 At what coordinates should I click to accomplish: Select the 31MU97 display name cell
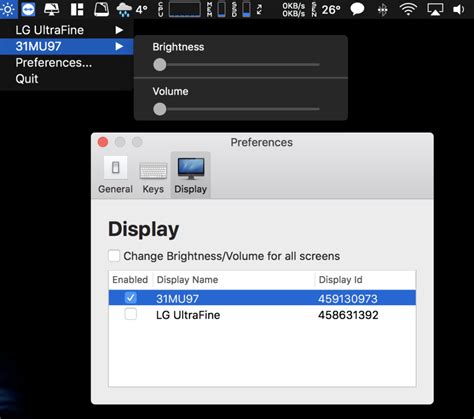(x=177, y=299)
